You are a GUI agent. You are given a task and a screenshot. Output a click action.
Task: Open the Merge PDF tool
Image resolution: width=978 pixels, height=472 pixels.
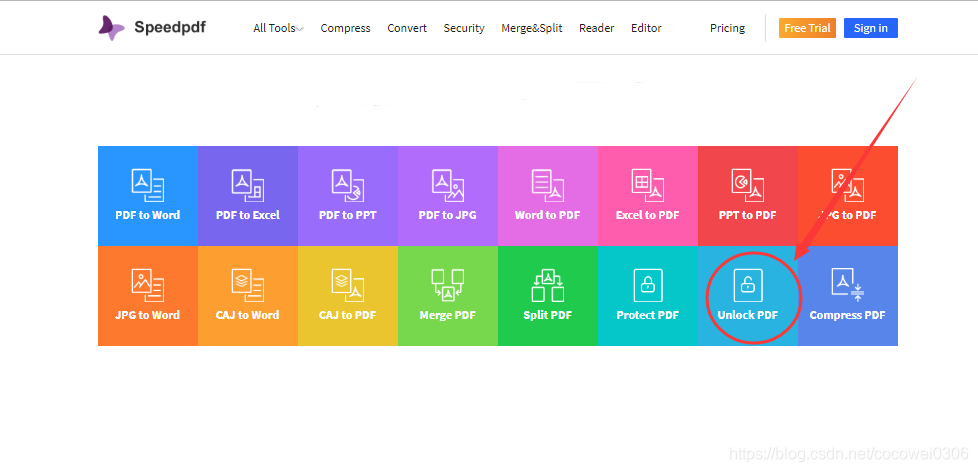[x=447, y=295]
